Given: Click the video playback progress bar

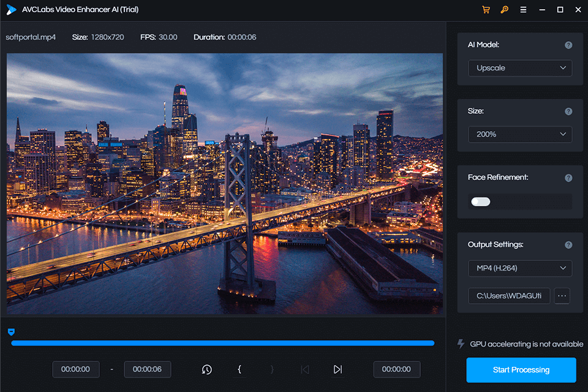Looking at the screenshot, I should (222, 343).
